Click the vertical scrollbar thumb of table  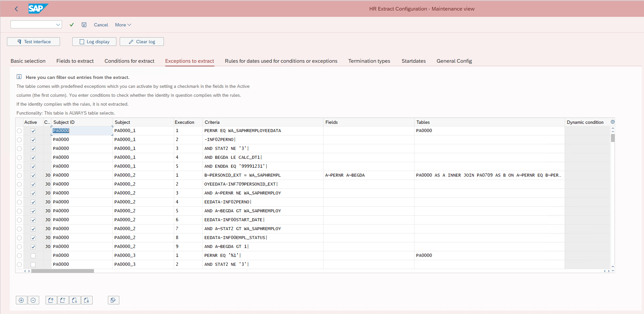tap(613, 138)
